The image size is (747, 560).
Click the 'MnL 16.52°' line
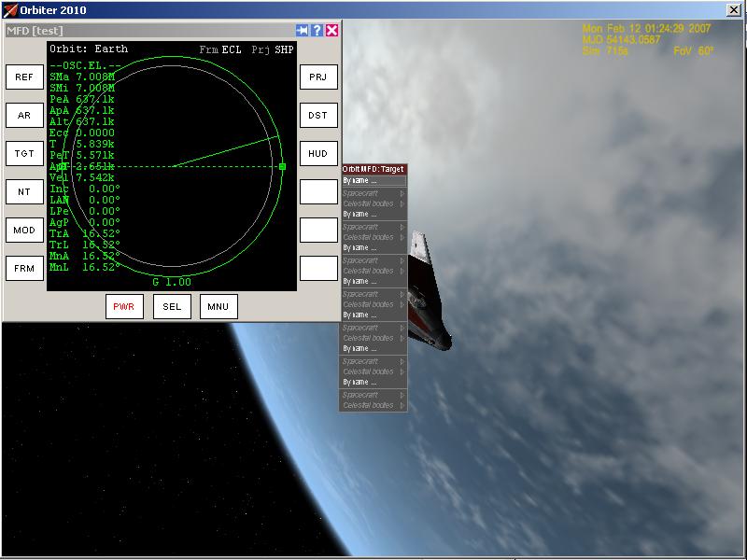85,267
